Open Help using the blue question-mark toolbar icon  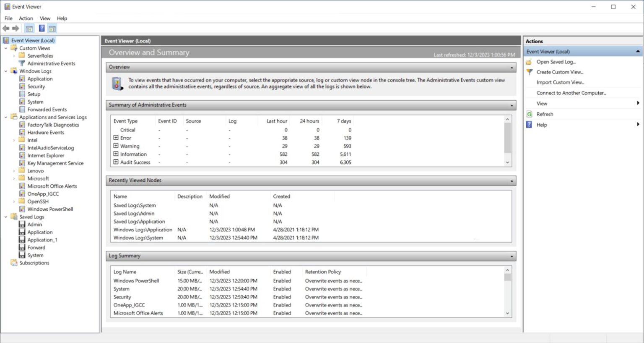42,28
